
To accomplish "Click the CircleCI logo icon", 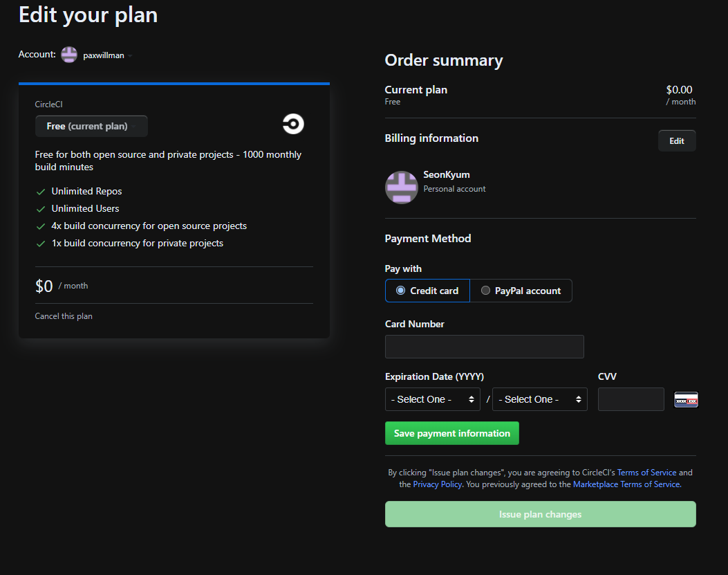I will tap(293, 124).
